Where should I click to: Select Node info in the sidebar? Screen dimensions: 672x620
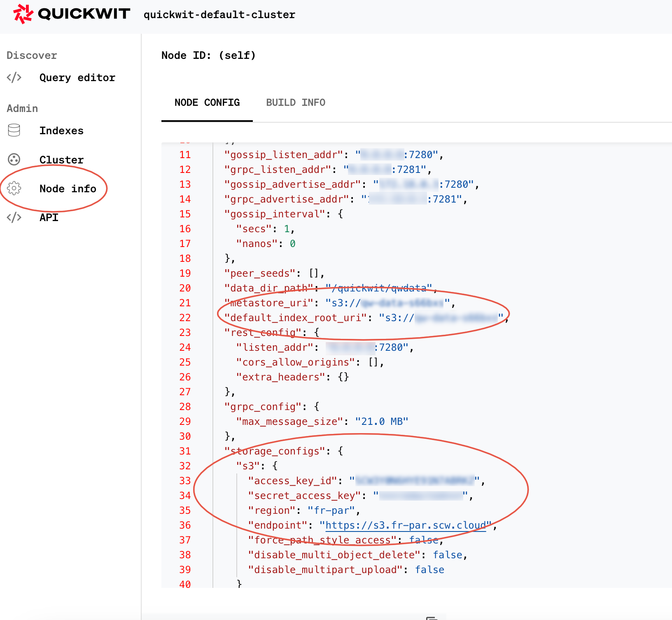click(68, 189)
